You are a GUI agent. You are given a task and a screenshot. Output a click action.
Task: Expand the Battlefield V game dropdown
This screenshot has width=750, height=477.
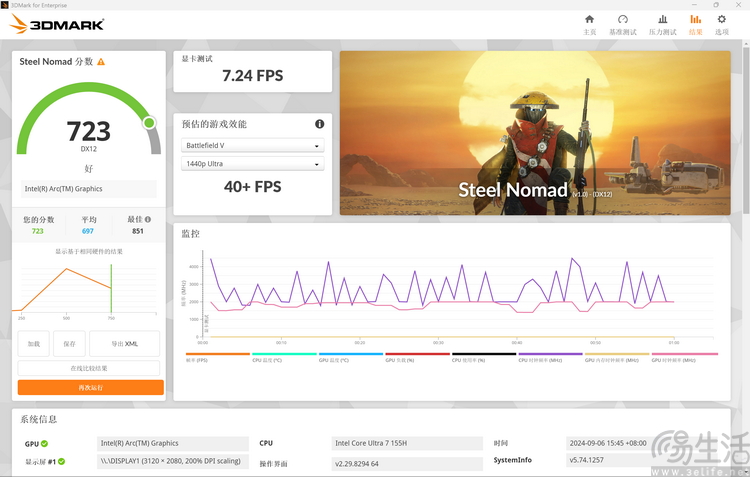[253, 145]
